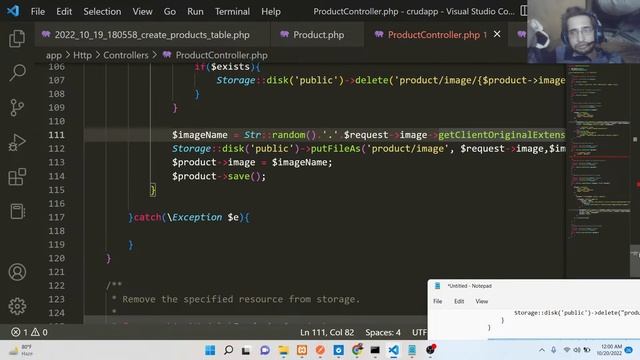Click the taskbar clock showing 12:00 AM
The height and width of the screenshot is (360, 640).
point(610,350)
